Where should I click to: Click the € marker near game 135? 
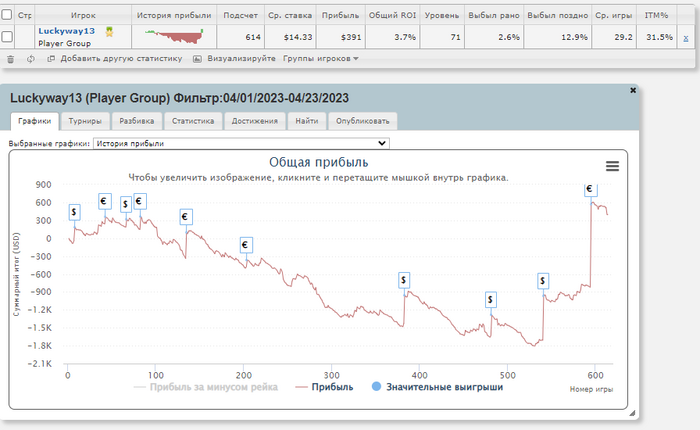(x=186, y=217)
